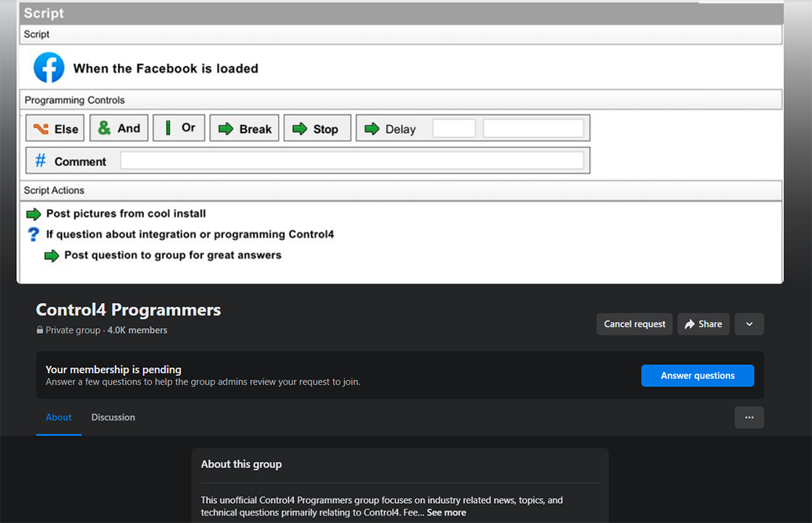Viewport: 812px width, 523px height.
Task: Click the green ampersand And icon
Action: click(x=104, y=128)
